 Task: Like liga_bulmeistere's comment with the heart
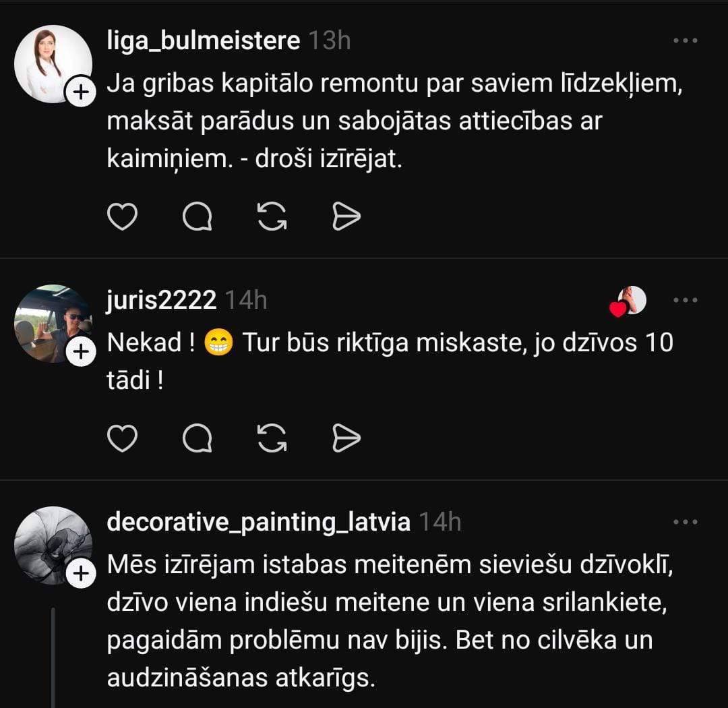123,216
